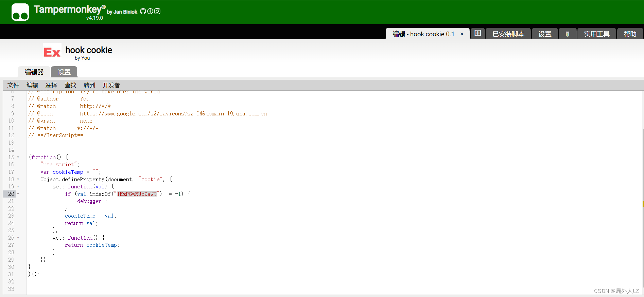Click the red Ex script icon
Screen dimensions: 644x297
click(52, 52)
